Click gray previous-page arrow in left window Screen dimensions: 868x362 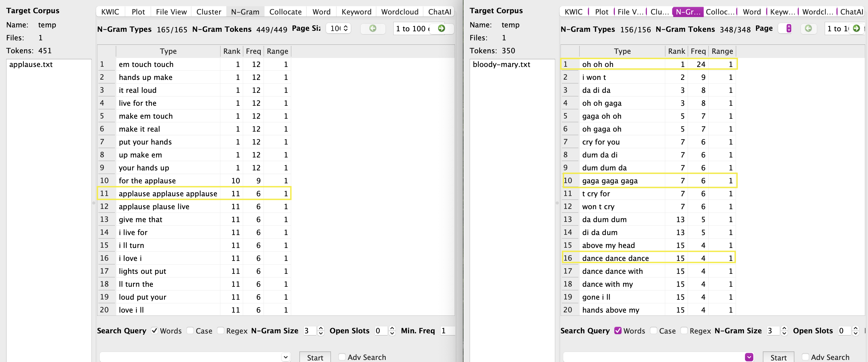(x=373, y=28)
